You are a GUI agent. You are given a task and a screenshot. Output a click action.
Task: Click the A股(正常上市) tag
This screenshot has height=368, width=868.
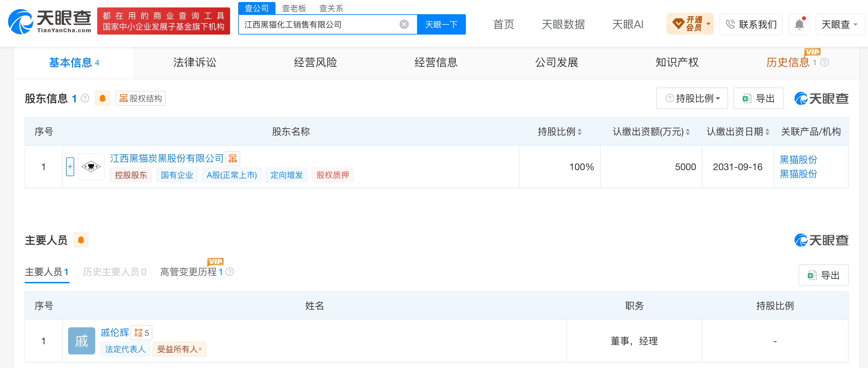pyautogui.click(x=232, y=175)
